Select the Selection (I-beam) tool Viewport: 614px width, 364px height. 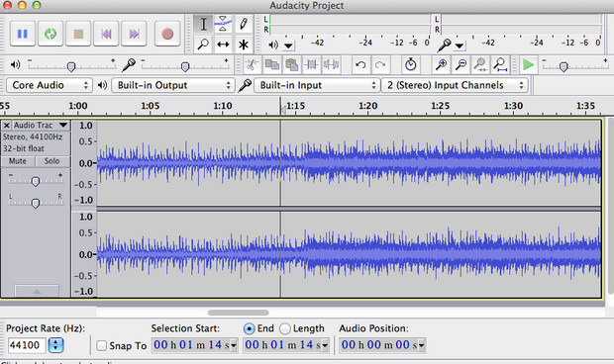[x=203, y=24]
